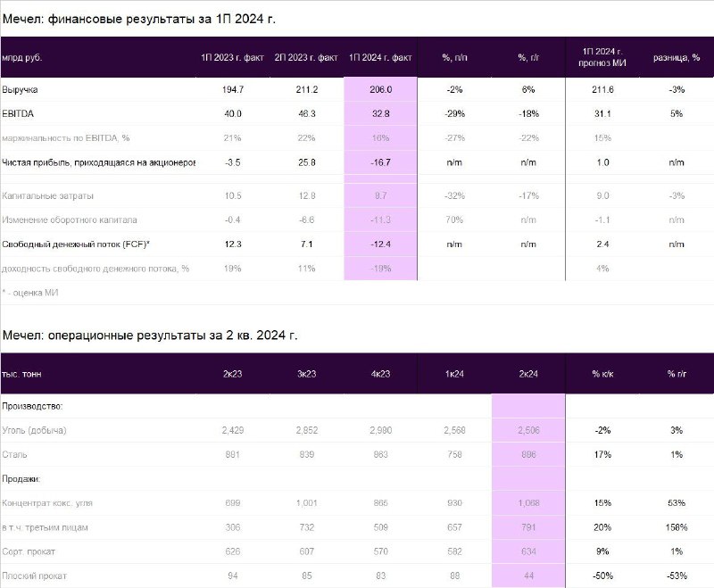Screen dimensions: 714x588
Task: Select the 'млрд руб.' header cell
Action: [x=21, y=58]
